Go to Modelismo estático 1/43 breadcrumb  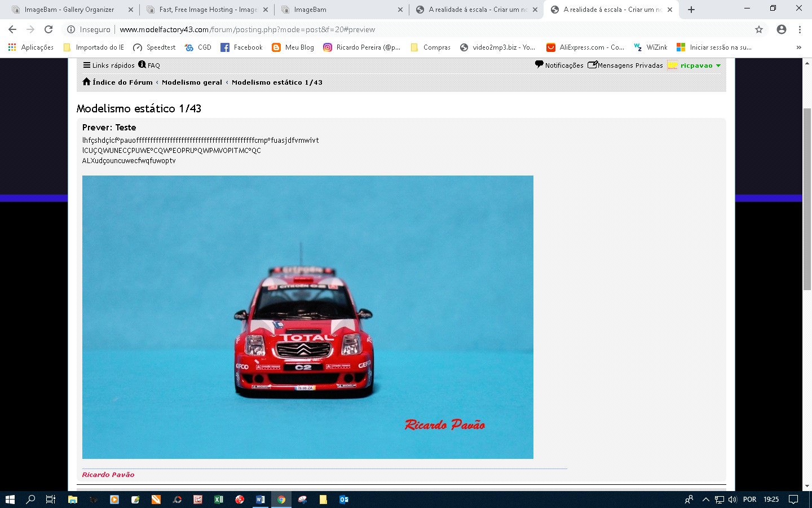277,82
